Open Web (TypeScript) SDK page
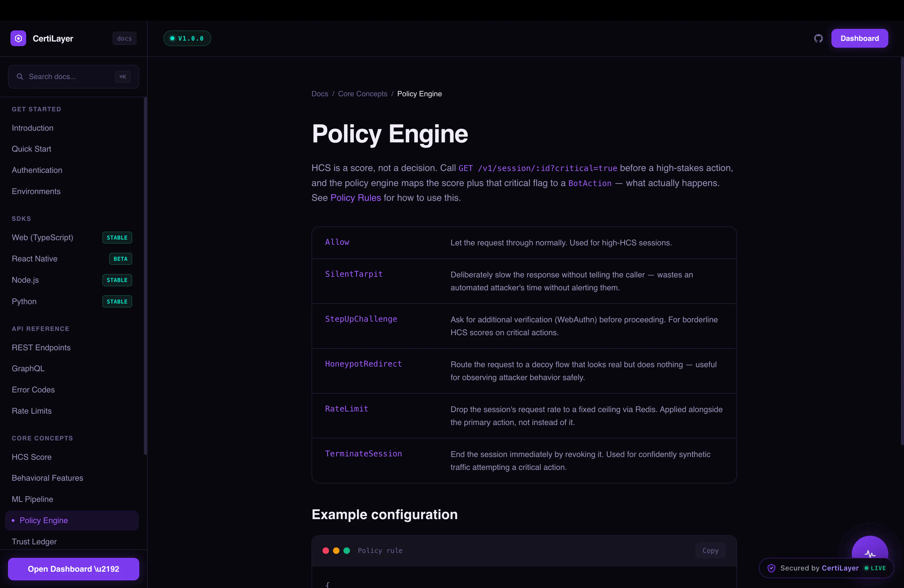 [42, 237]
